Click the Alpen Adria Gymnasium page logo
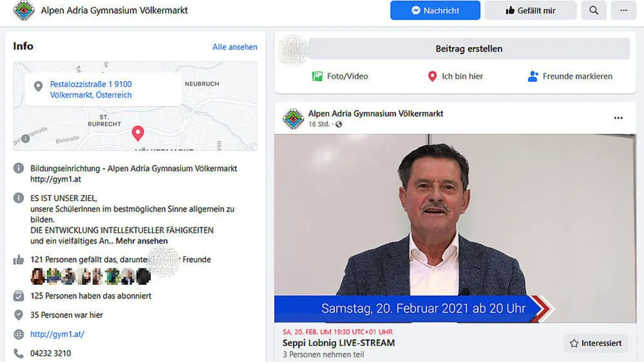This screenshot has height=362, width=644. tap(23, 10)
